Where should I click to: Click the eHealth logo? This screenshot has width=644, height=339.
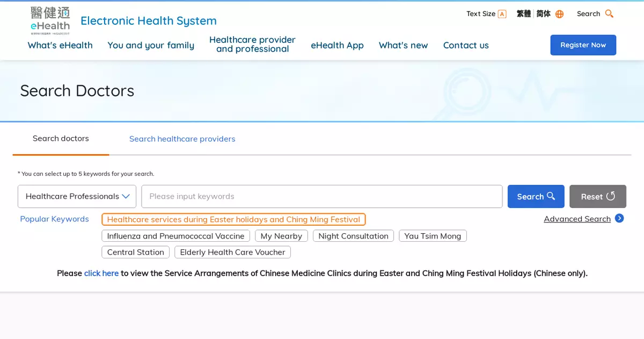pyautogui.click(x=50, y=20)
